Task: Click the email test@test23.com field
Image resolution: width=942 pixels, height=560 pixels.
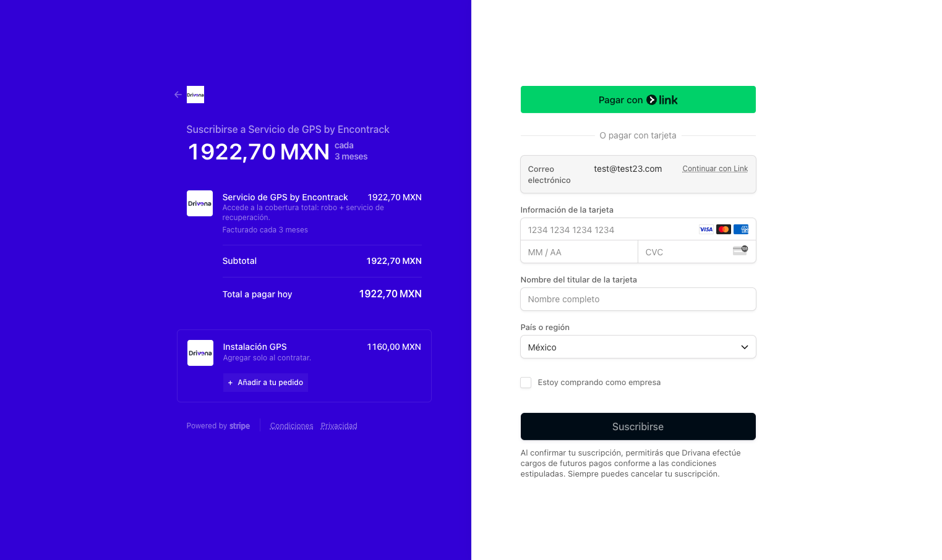Action: 628,169
